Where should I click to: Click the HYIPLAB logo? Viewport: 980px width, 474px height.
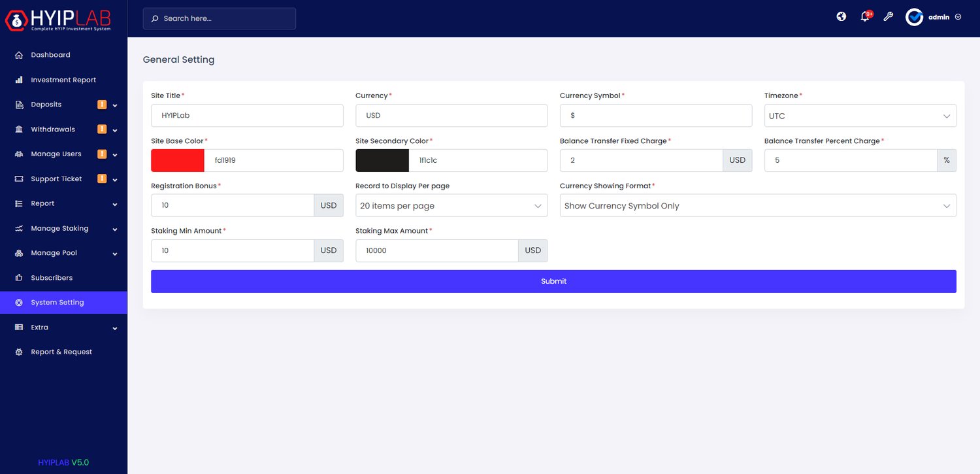tap(57, 20)
